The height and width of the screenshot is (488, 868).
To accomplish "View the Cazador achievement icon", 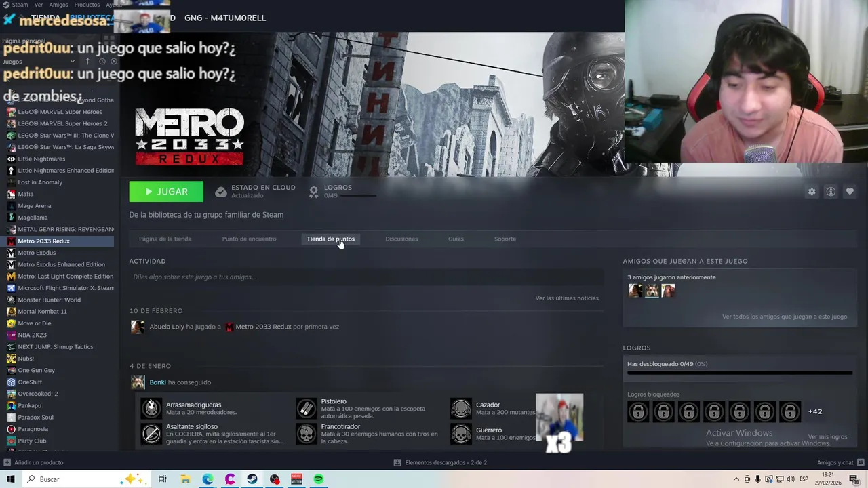I will click(461, 408).
